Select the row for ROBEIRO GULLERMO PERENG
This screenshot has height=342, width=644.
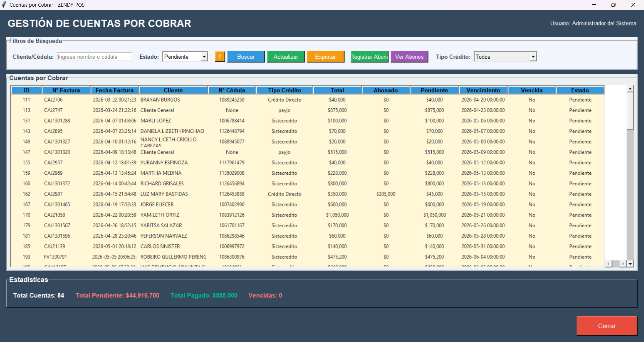(308, 257)
